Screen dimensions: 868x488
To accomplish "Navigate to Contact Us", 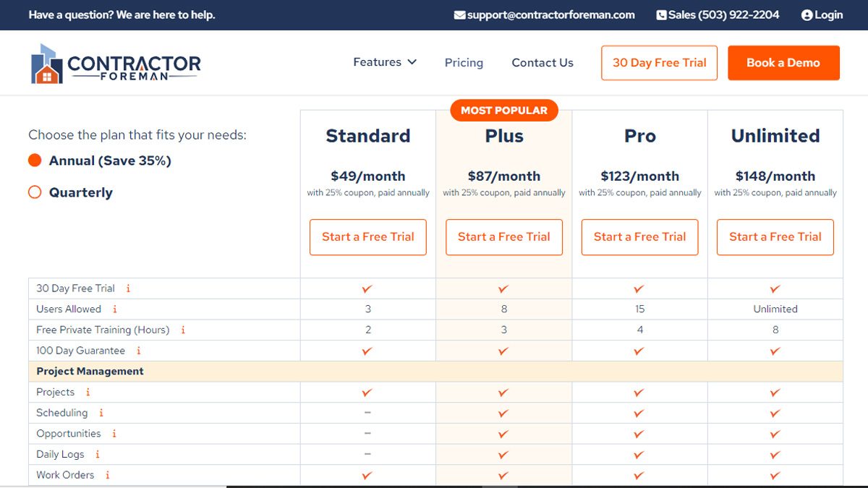I will [x=542, y=63].
